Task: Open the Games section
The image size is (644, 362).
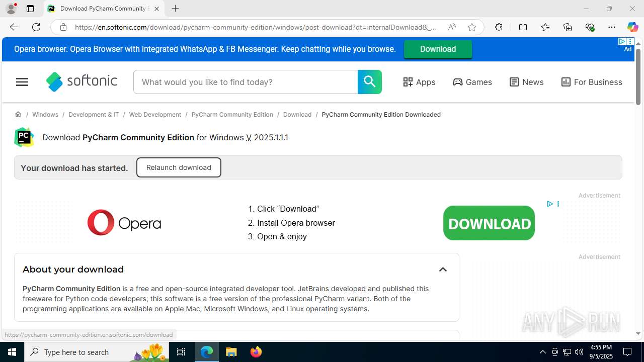Action: (x=472, y=82)
